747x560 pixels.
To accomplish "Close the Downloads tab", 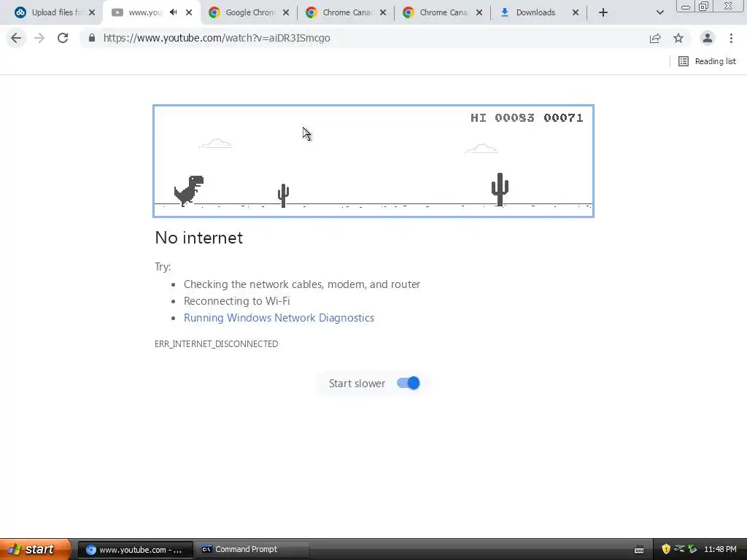I will click(x=576, y=13).
